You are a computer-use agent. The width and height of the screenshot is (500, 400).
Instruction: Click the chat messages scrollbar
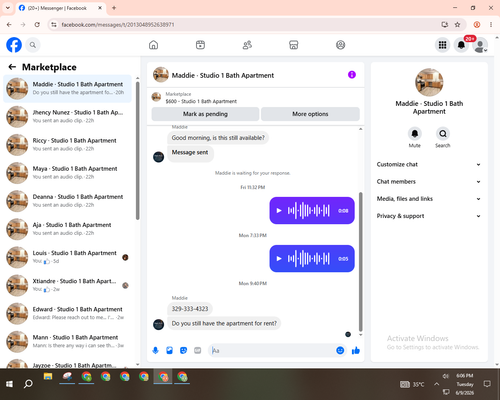[x=360, y=262]
